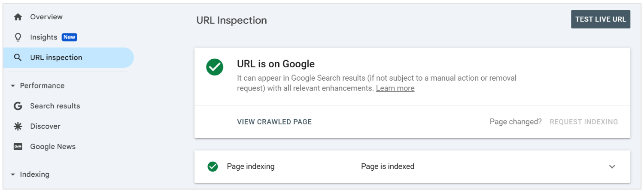Click the URL inspection magnifier icon
This screenshot has height=193, width=644.
18,57
